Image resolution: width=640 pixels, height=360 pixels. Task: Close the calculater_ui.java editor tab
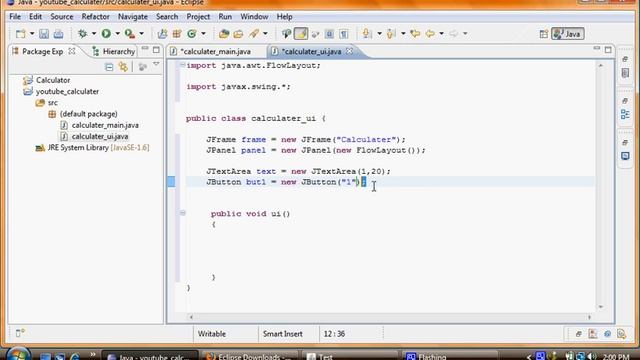click(349, 51)
